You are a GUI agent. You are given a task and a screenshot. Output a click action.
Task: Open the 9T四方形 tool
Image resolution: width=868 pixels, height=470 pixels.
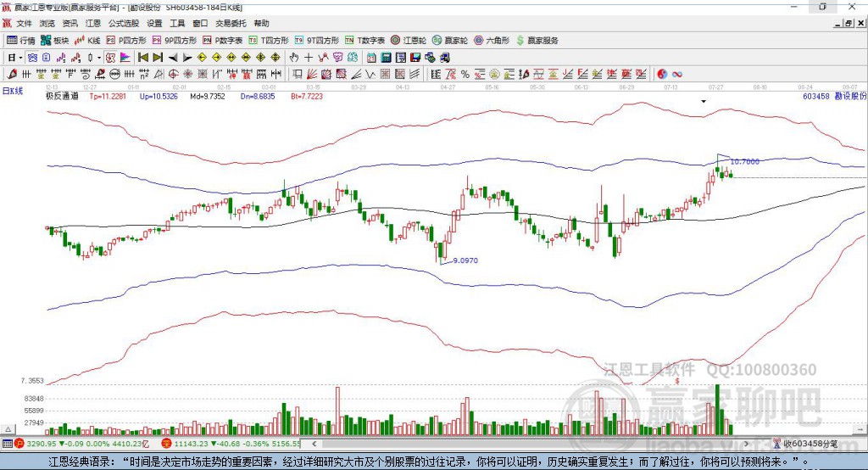pos(317,41)
